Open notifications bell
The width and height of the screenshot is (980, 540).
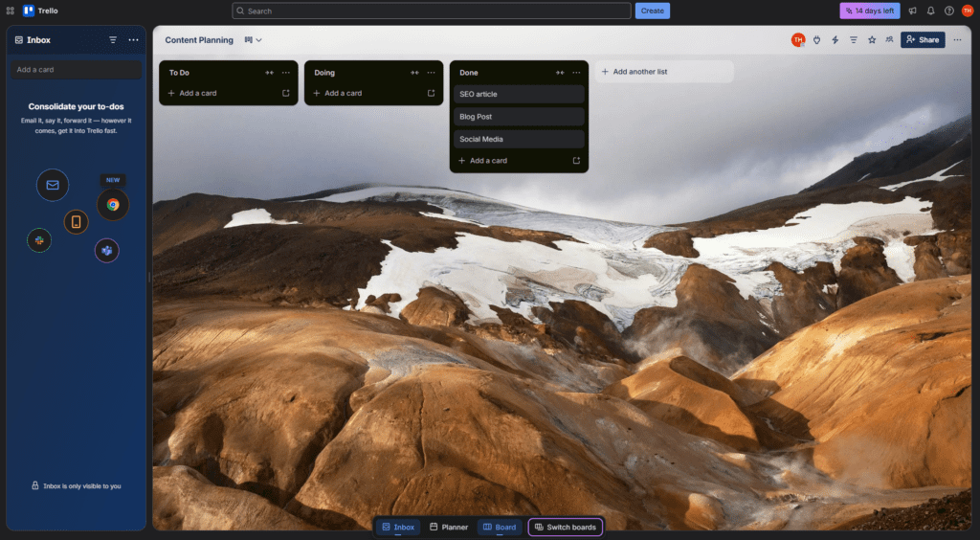tap(930, 11)
